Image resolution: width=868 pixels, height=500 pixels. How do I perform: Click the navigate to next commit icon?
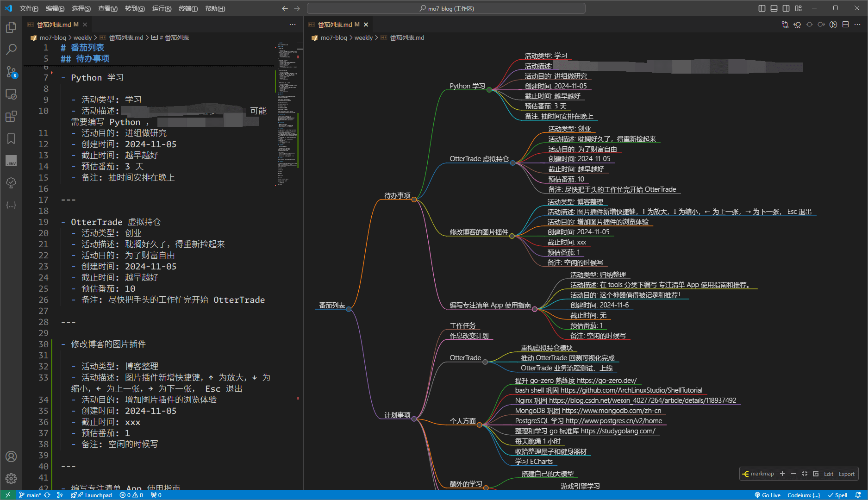[821, 25]
